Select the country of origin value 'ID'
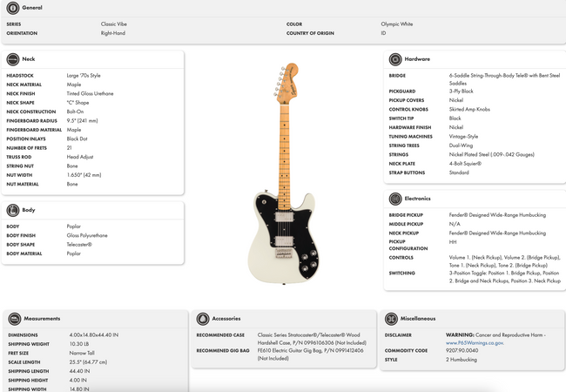The height and width of the screenshot is (392, 566). click(383, 33)
